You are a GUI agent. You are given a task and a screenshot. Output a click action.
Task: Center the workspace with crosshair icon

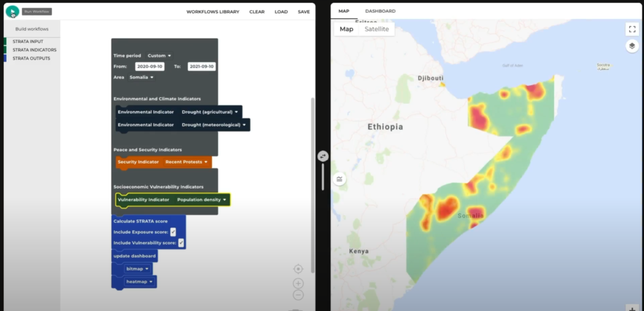298,269
